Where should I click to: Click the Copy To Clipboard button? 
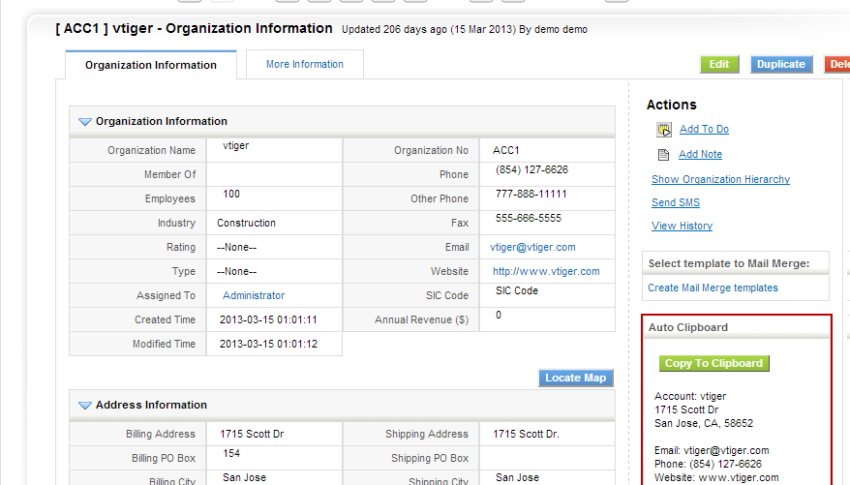pos(714,363)
